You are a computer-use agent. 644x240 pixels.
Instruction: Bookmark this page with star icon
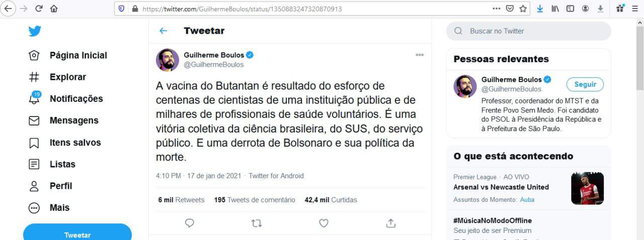click(x=523, y=9)
